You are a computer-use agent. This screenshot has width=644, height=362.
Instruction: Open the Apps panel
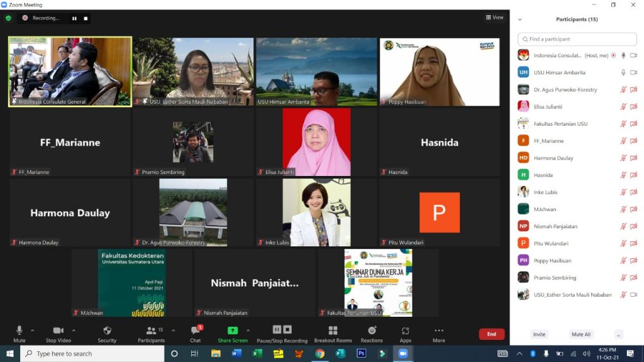[406, 331]
